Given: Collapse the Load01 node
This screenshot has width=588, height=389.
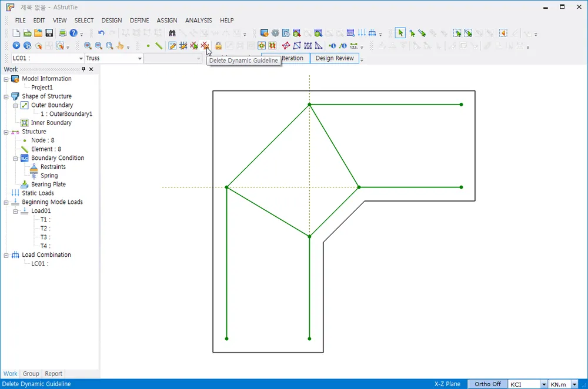Looking at the screenshot, I should (x=15, y=212).
